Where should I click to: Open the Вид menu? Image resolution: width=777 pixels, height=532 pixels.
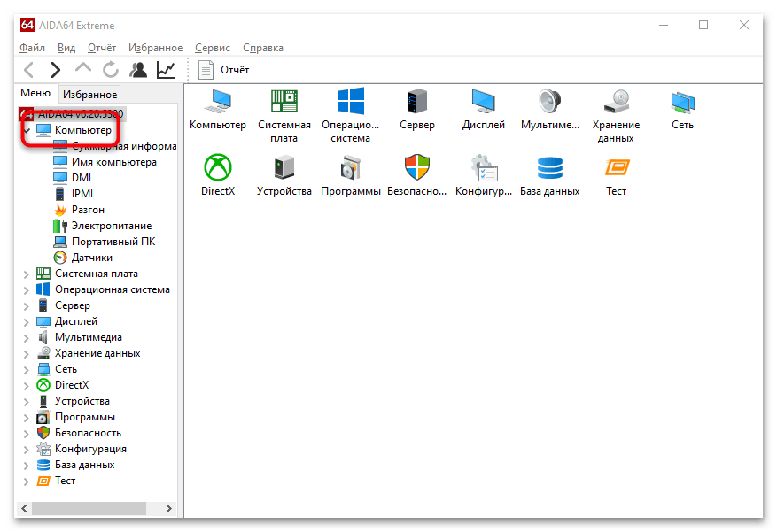click(66, 48)
